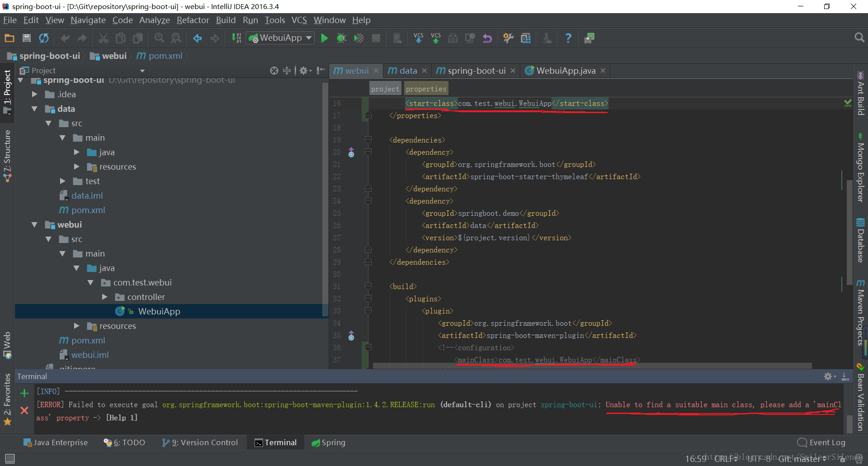Toggle the 7: Structure tool window
868x466 pixels.
click(7, 157)
